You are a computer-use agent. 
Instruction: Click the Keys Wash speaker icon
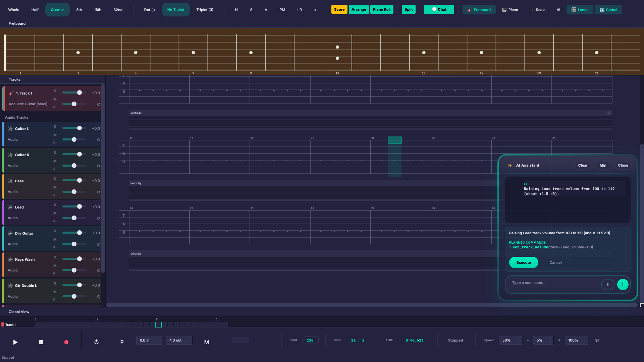click(10, 259)
